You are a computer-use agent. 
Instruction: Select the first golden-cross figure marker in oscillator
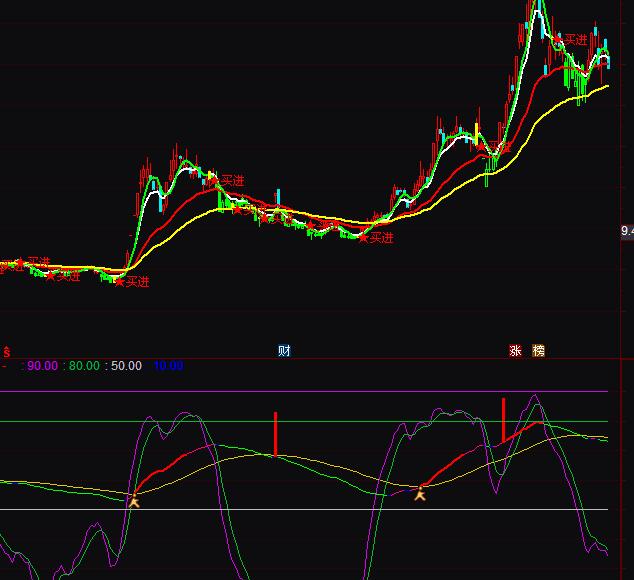[x=134, y=500]
